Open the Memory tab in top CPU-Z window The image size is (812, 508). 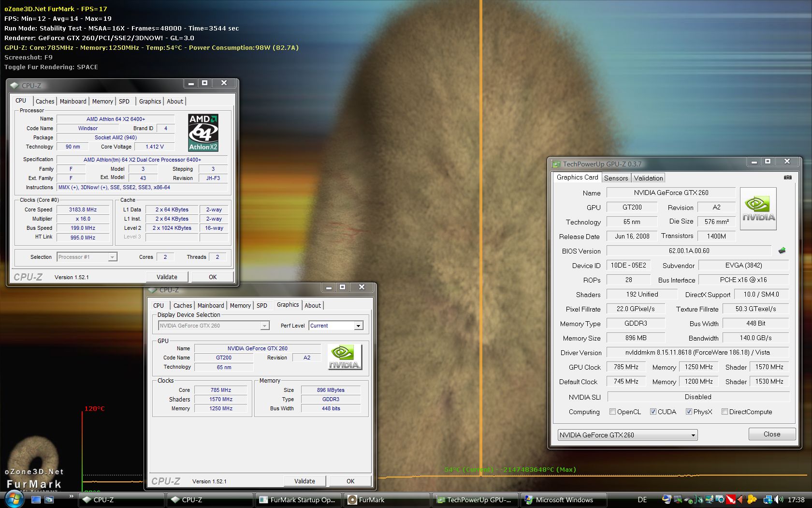tap(102, 101)
